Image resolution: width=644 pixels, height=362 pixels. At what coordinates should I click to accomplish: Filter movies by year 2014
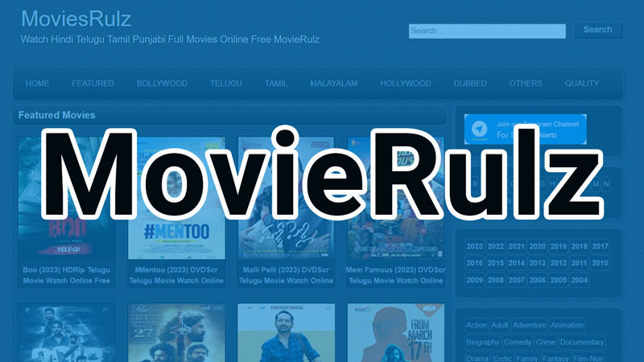coord(516,263)
